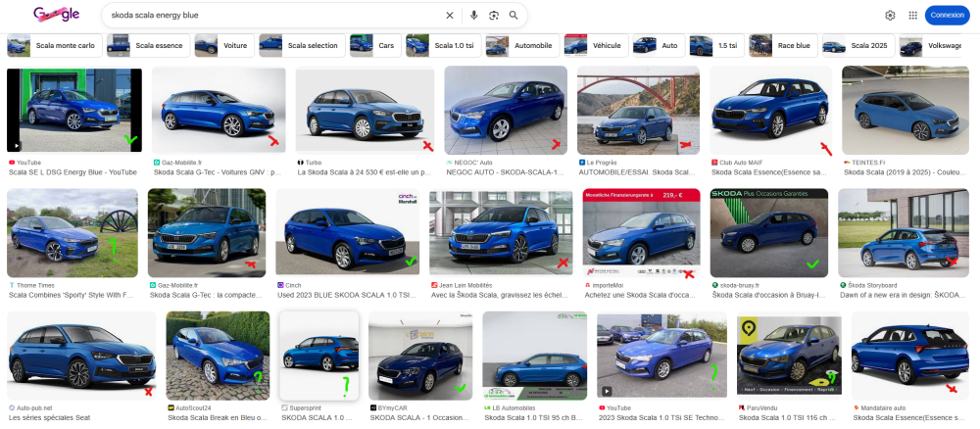Screen dimensions: 980x429
Task: Select the Scala 1.0 tsi filter chip
Action: [443, 46]
